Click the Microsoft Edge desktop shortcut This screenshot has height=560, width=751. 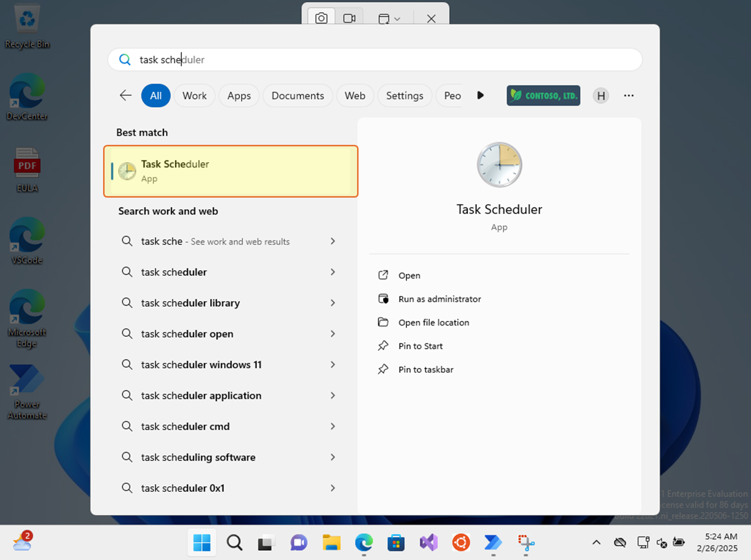click(27, 319)
